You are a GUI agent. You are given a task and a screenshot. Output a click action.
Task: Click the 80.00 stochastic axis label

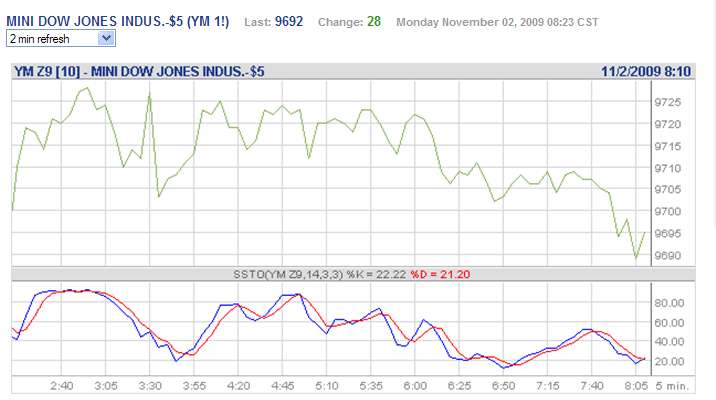click(x=669, y=303)
